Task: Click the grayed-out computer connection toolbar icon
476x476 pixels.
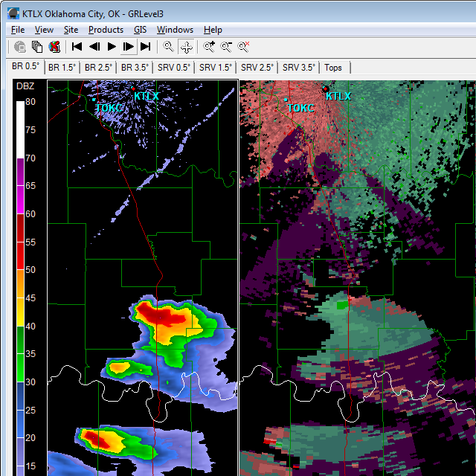Action: pyautogui.click(x=20, y=47)
